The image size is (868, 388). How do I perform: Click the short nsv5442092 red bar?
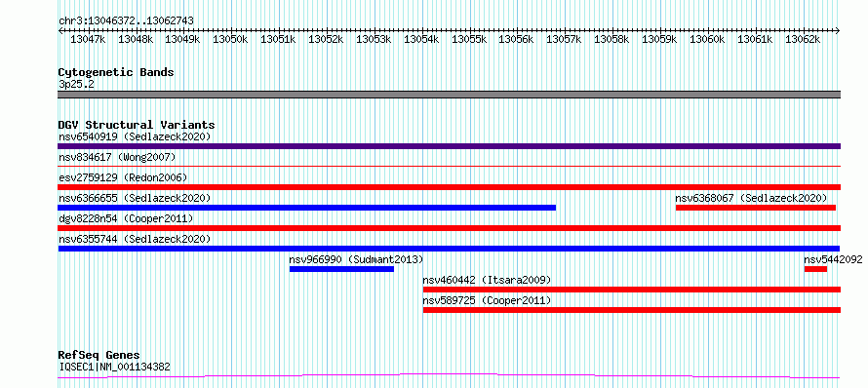click(815, 269)
